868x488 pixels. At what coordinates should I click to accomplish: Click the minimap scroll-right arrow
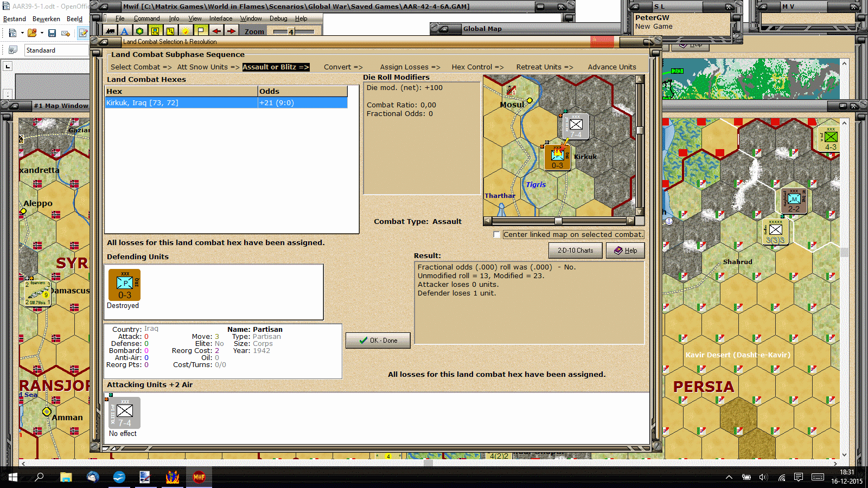[630, 221]
